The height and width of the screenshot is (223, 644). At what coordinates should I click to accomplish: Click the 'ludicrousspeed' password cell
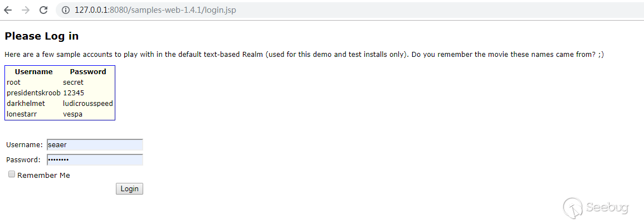pyautogui.click(x=88, y=103)
